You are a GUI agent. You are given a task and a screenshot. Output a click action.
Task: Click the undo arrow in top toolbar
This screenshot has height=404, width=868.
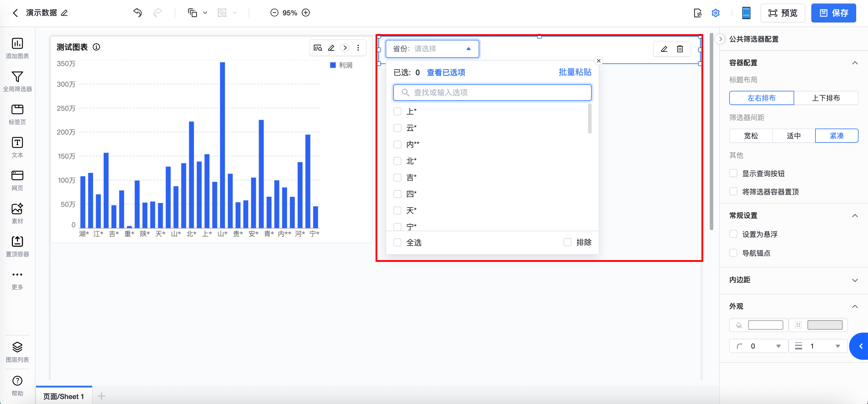click(138, 13)
